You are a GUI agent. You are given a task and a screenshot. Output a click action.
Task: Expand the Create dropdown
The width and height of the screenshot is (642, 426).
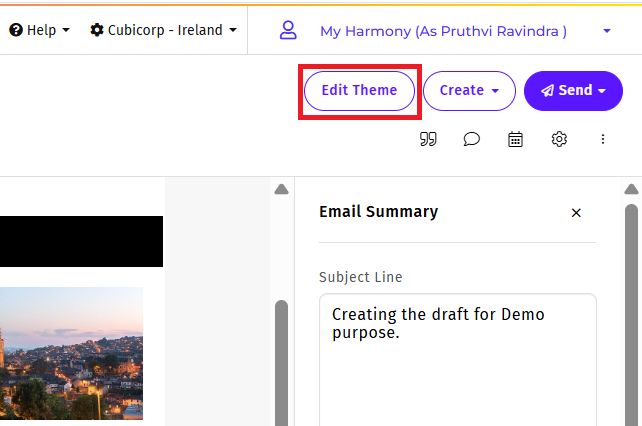[x=469, y=91]
